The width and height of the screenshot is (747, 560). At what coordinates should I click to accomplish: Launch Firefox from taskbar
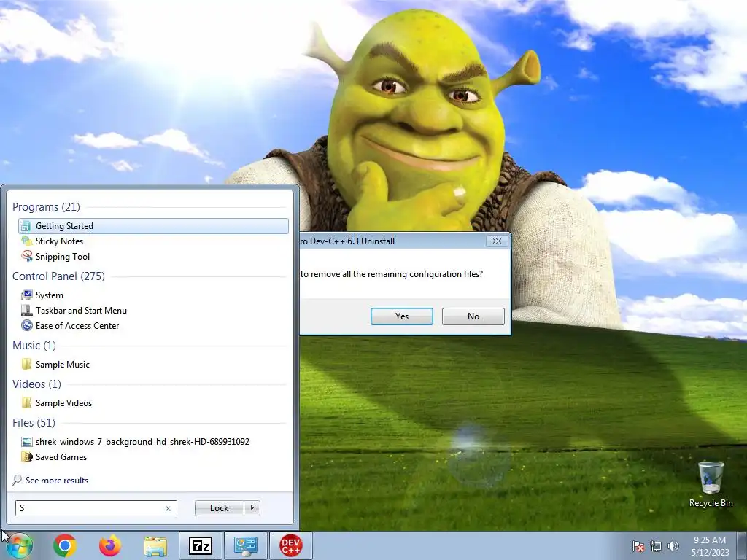pos(110,545)
